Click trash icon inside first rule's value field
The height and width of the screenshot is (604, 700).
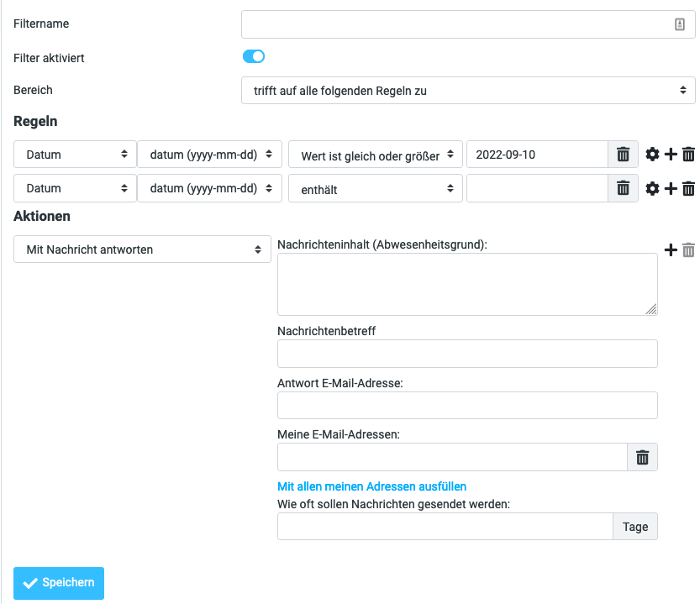623,154
